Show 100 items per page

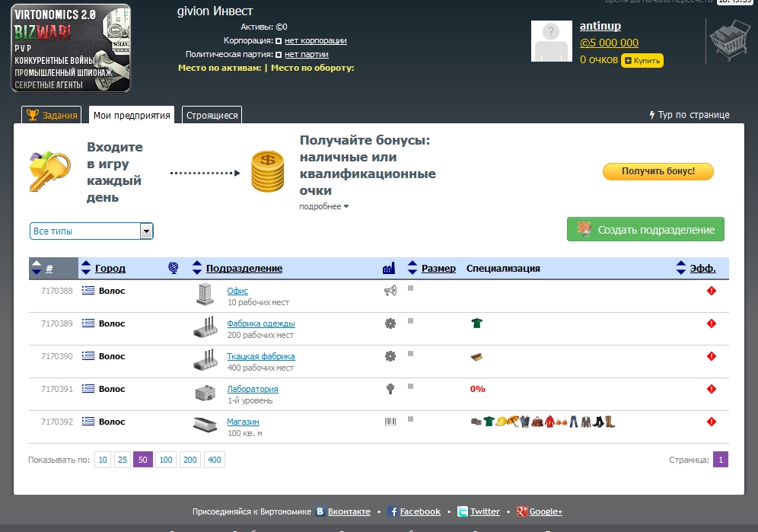coord(166,460)
